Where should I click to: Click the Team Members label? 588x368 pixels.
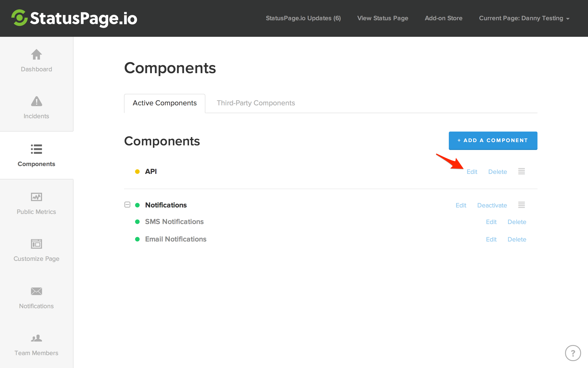point(37,353)
